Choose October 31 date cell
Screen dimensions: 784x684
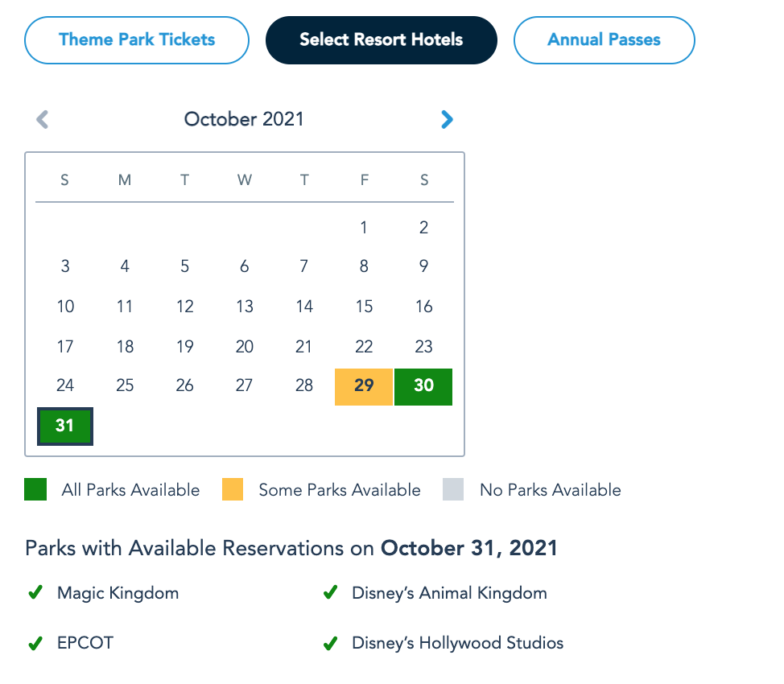click(65, 426)
